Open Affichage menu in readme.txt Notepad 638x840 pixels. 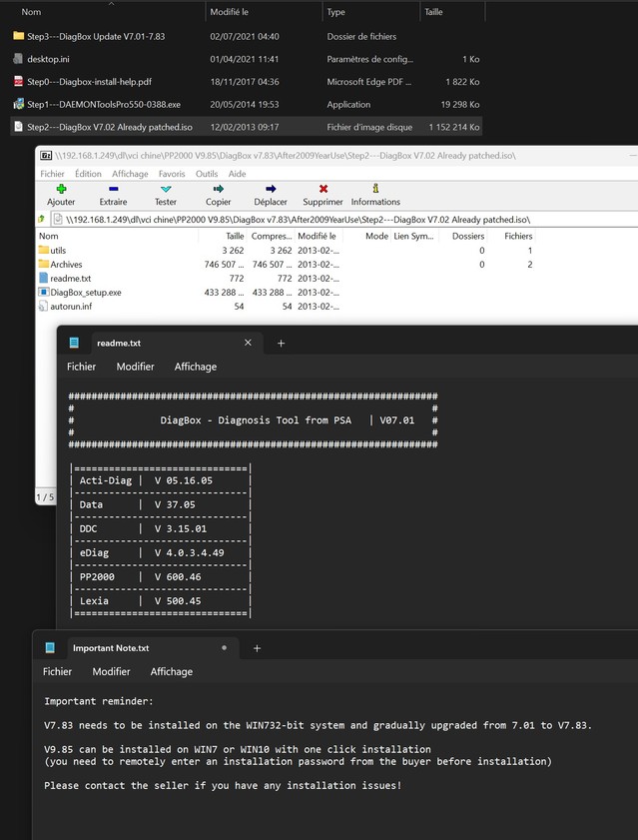click(x=196, y=367)
